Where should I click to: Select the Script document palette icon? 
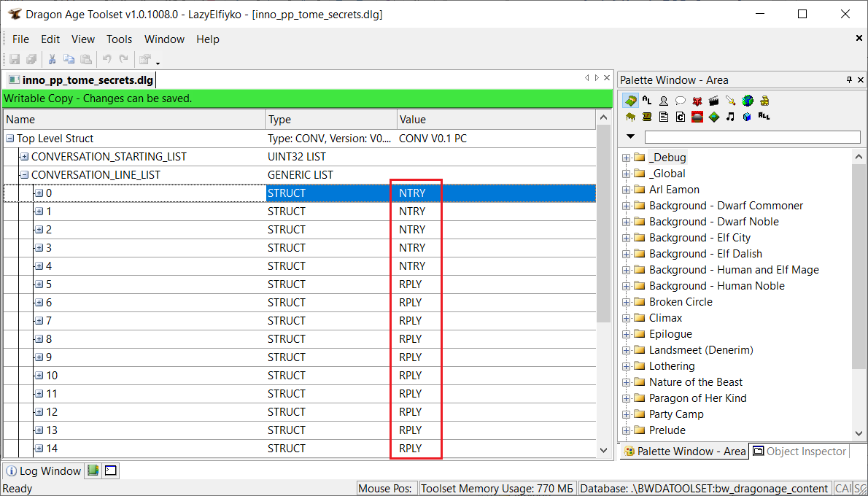coord(664,117)
